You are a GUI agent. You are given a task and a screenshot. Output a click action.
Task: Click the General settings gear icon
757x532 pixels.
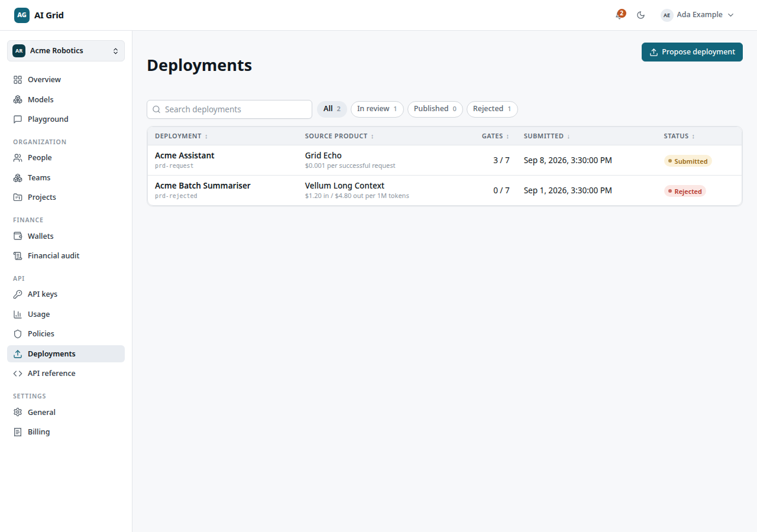coord(18,413)
